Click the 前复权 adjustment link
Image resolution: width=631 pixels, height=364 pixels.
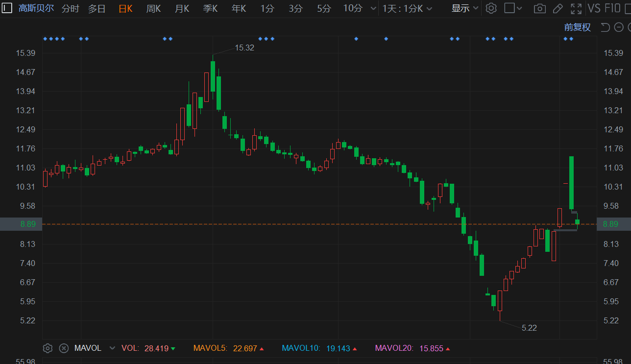pyautogui.click(x=577, y=27)
